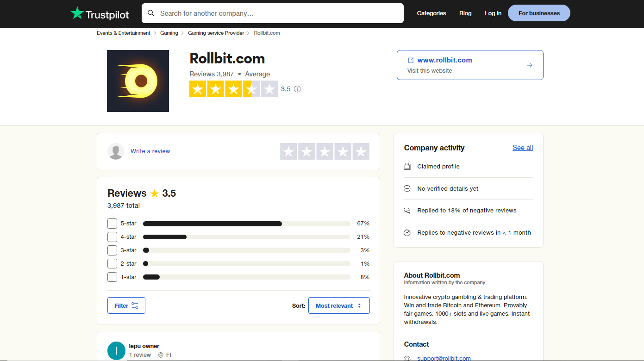Image resolution: width=644 pixels, height=361 pixels.
Task: Click the search magnifier icon
Action: coord(151,13)
